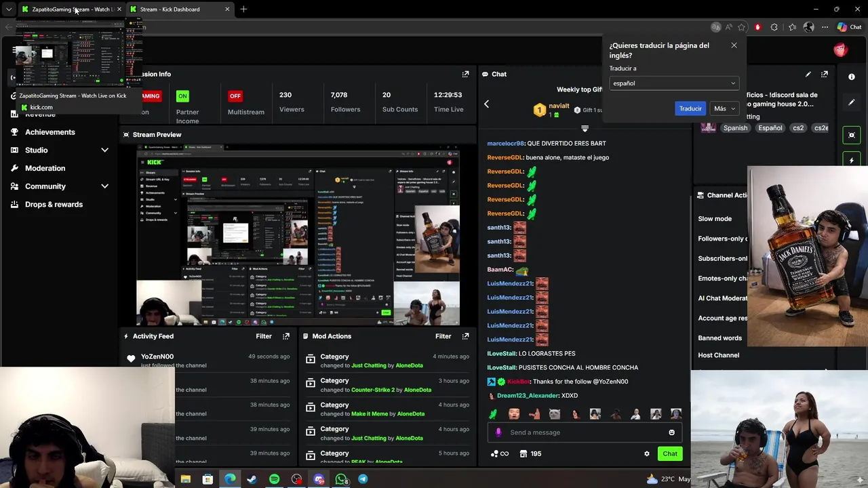Image resolution: width=868 pixels, height=488 pixels.
Task: Click the cs2 stream tag
Action: (798, 127)
